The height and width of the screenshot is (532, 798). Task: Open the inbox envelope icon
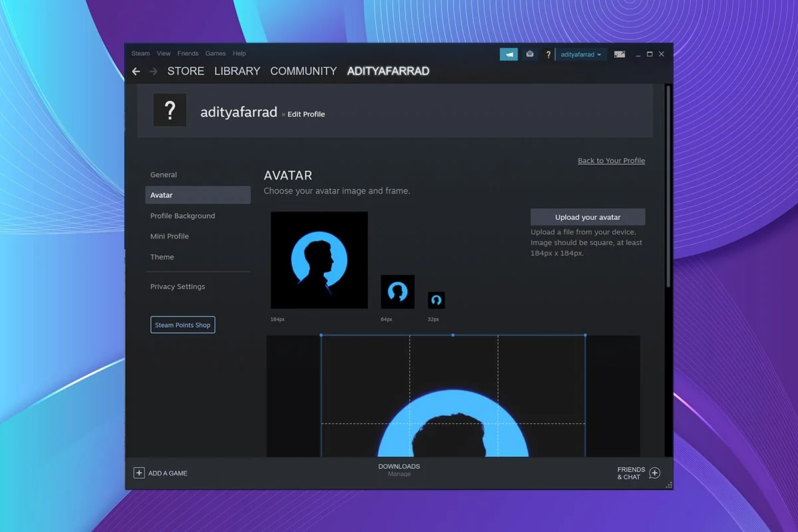pyautogui.click(x=530, y=55)
